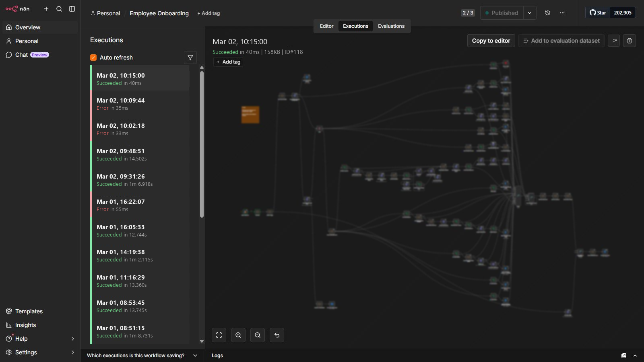
Task: Open Chat preview in sidebar
Action: [x=40, y=55]
